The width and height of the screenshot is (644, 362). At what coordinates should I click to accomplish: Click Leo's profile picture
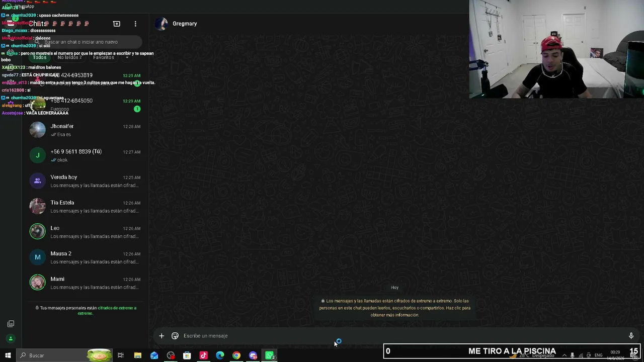coord(37,232)
